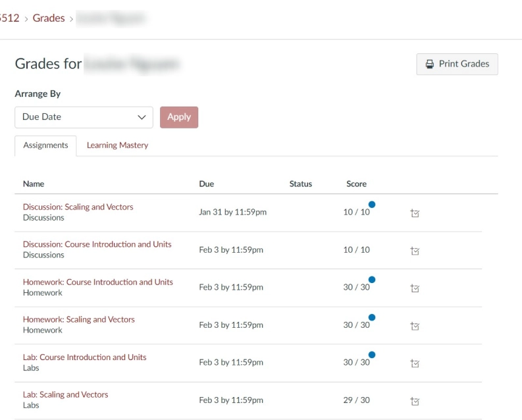Select the Assignments tab
This screenshot has height=420, width=522.
pyautogui.click(x=45, y=145)
